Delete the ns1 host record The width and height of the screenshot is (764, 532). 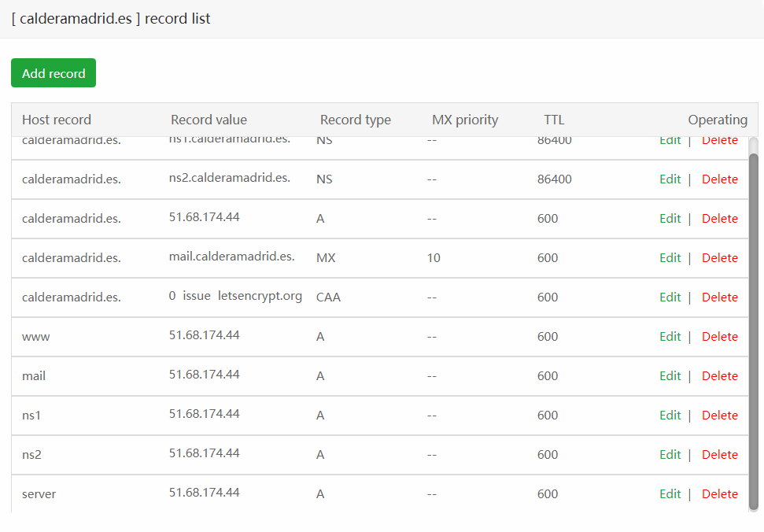click(719, 416)
